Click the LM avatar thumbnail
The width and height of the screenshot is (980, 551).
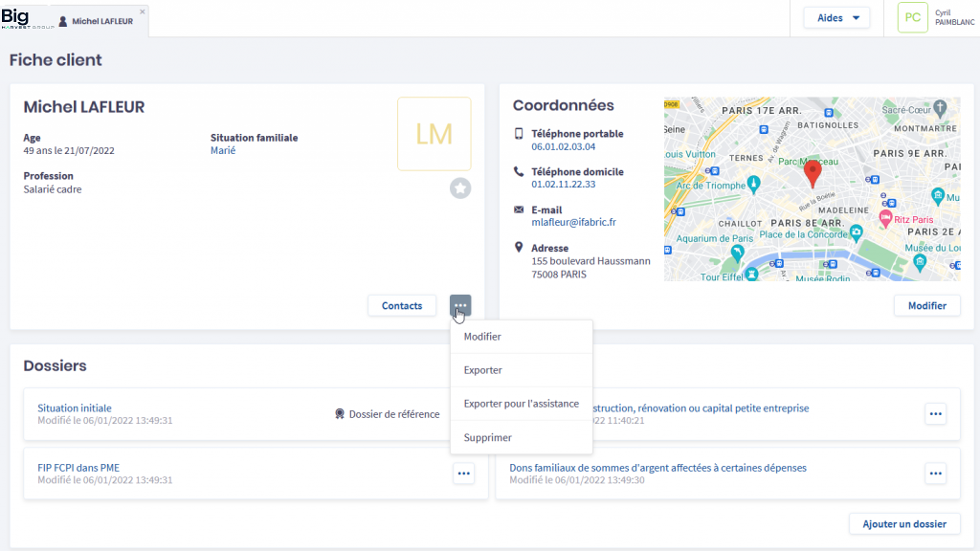point(434,134)
